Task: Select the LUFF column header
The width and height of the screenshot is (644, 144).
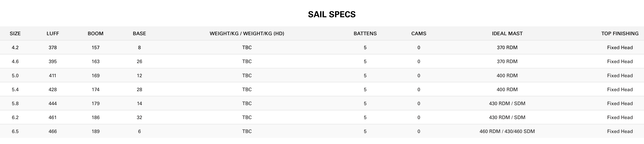Action: tap(53, 33)
